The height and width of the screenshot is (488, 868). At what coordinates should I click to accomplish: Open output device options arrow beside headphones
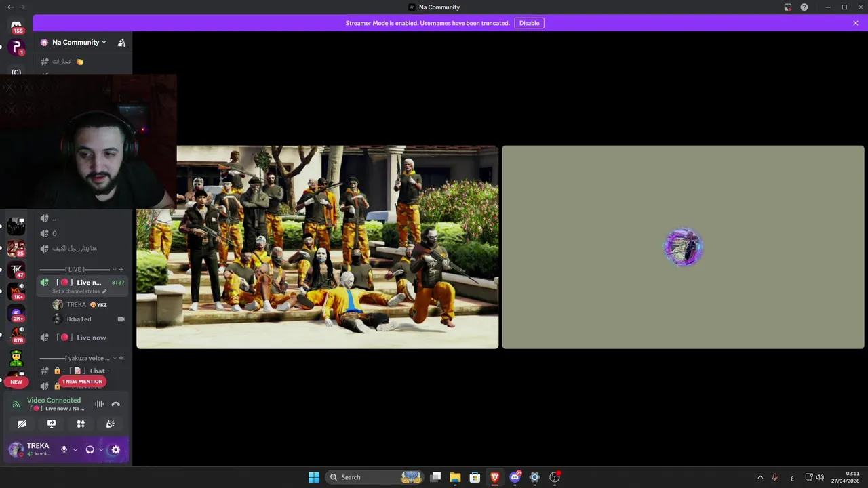click(x=101, y=449)
